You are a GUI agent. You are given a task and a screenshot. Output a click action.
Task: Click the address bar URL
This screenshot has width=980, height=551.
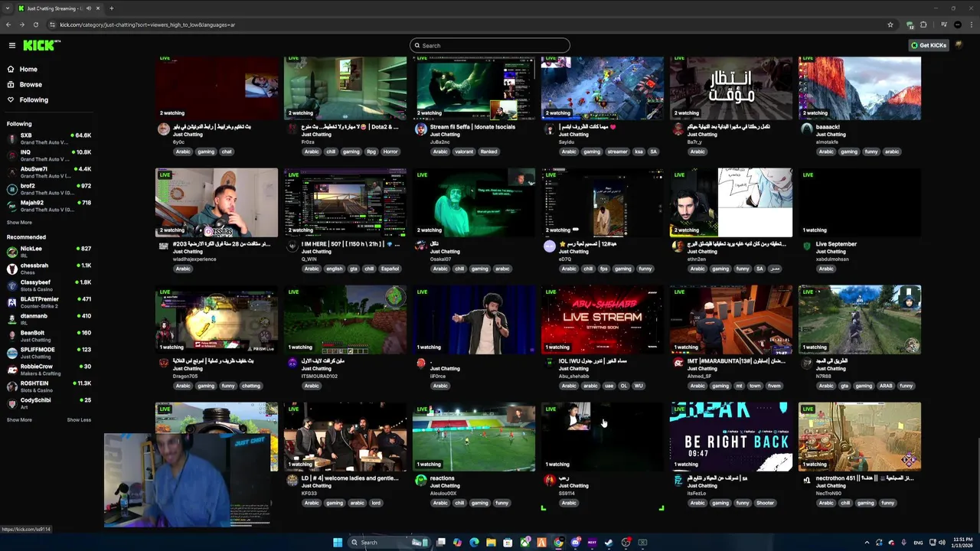pos(147,24)
